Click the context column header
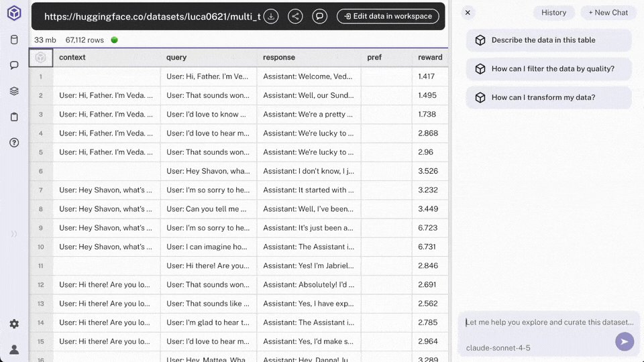Image resolution: width=644 pixels, height=362 pixels. point(107,58)
